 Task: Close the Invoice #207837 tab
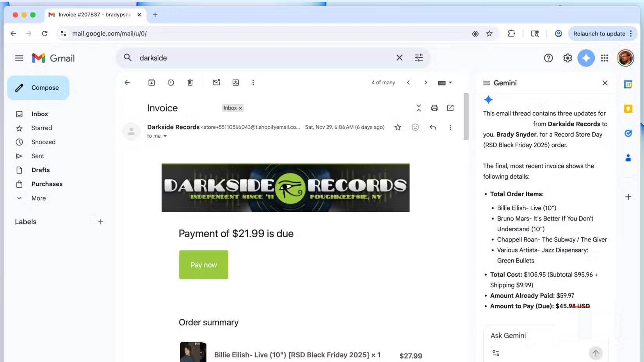click(139, 14)
